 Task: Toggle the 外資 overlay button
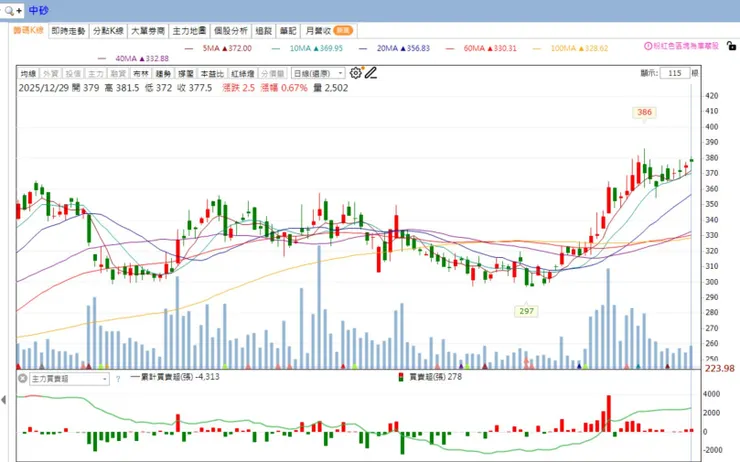tap(50, 74)
